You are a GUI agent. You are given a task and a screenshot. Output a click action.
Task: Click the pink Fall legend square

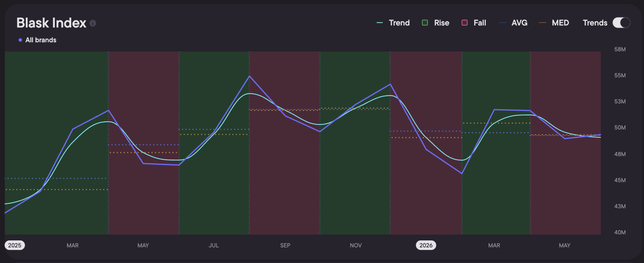[x=464, y=23]
